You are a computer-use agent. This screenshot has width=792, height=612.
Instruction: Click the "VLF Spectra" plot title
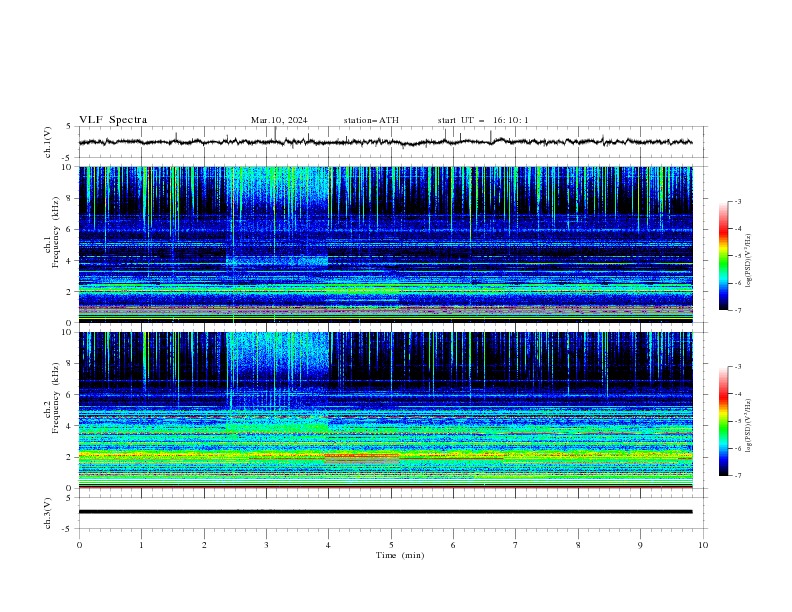113,120
